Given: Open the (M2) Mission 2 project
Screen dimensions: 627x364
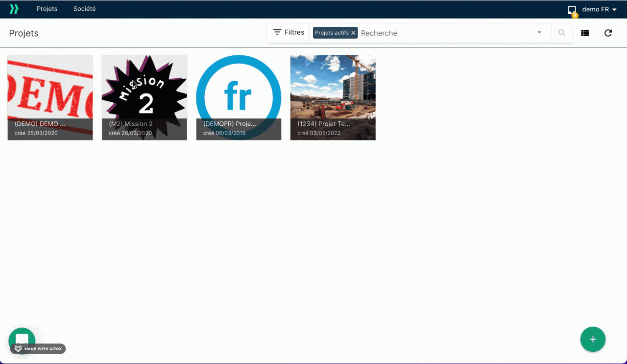Looking at the screenshot, I should pos(144,97).
